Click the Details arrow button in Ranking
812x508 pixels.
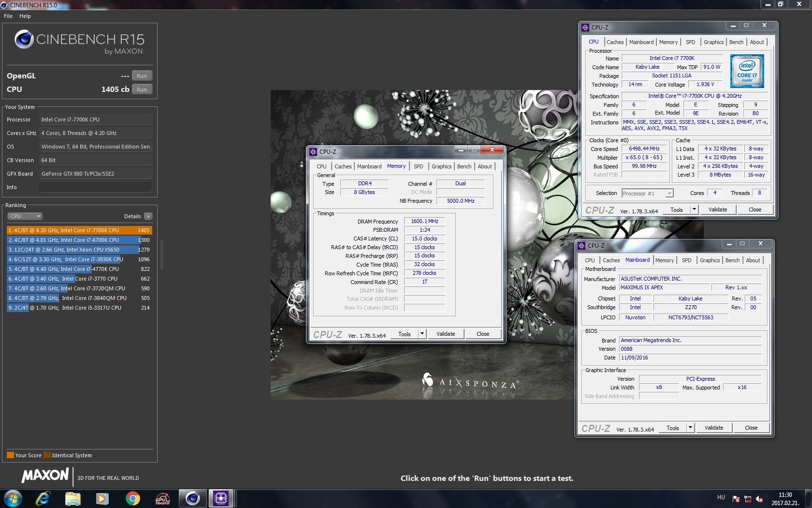coord(148,216)
